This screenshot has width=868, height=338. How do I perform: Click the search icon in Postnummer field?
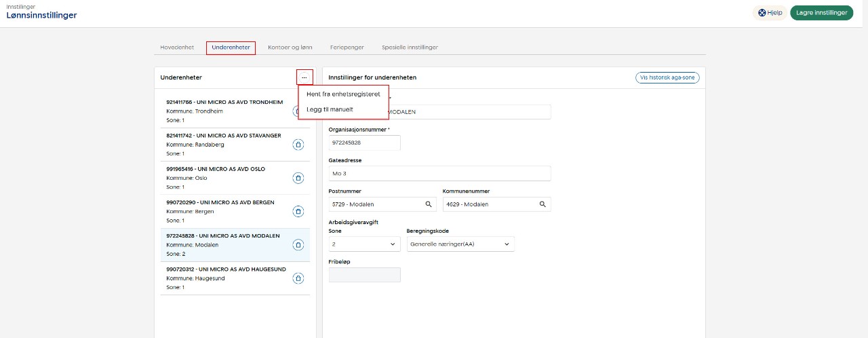coord(429,204)
